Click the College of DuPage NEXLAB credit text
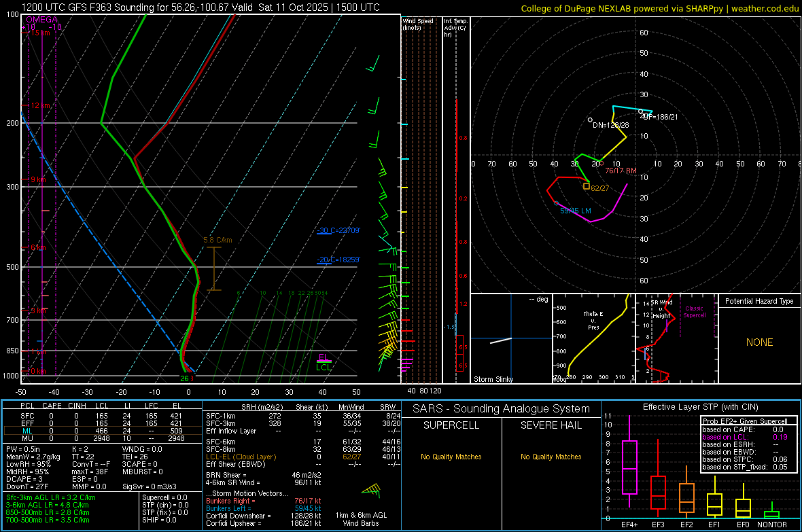Image resolution: width=802 pixels, height=532 pixels. [x=659, y=8]
